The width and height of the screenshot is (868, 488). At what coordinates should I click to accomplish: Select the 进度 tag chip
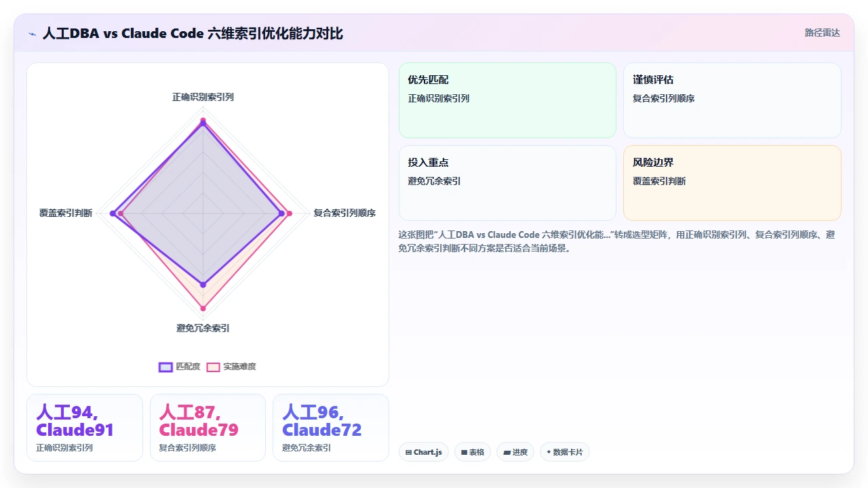pos(515,452)
